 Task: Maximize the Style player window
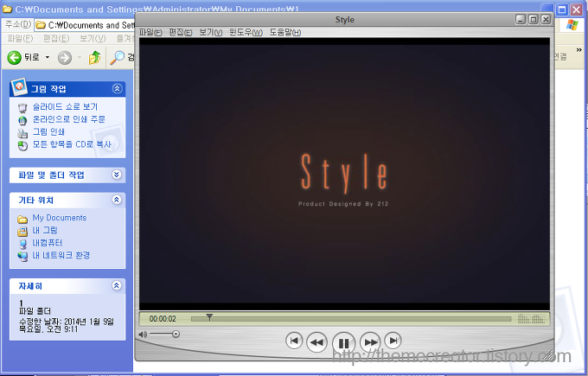(x=533, y=20)
